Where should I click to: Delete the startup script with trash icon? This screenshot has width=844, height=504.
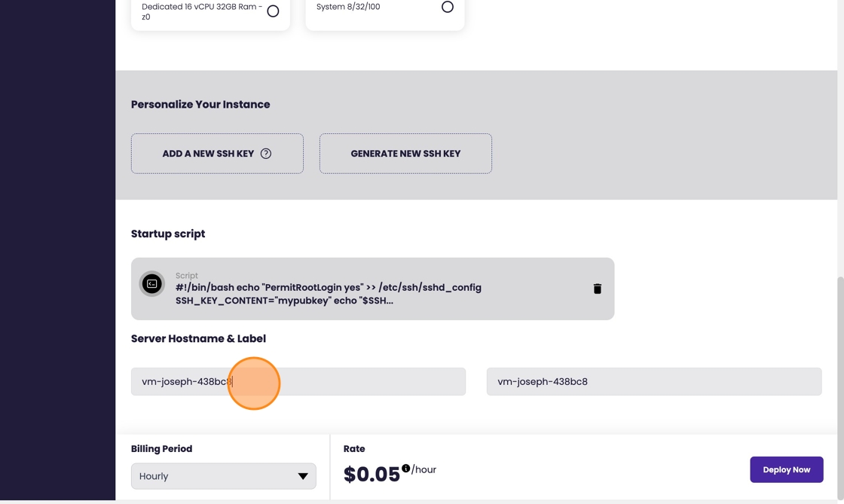click(598, 289)
